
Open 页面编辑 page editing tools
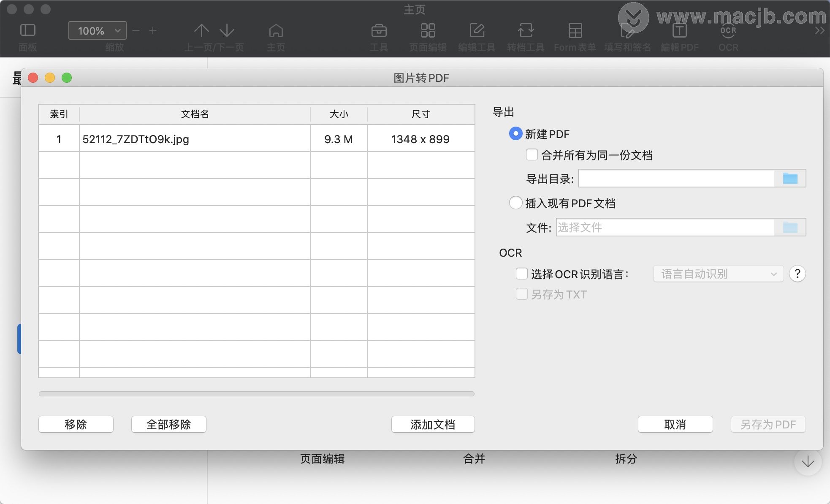(x=428, y=30)
